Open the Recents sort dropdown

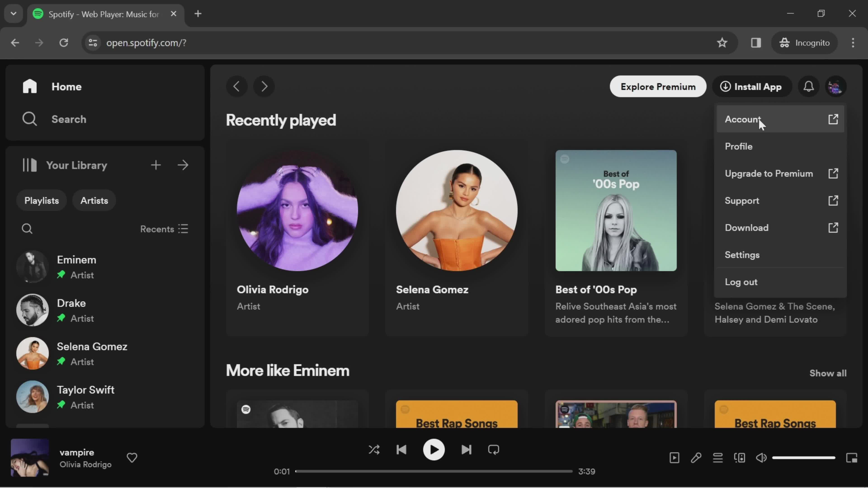coord(164,229)
